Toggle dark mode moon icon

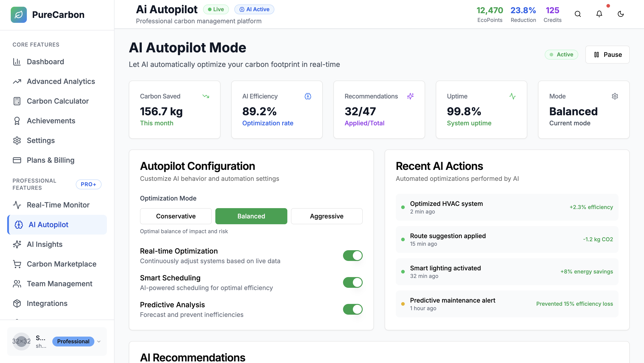pyautogui.click(x=621, y=14)
